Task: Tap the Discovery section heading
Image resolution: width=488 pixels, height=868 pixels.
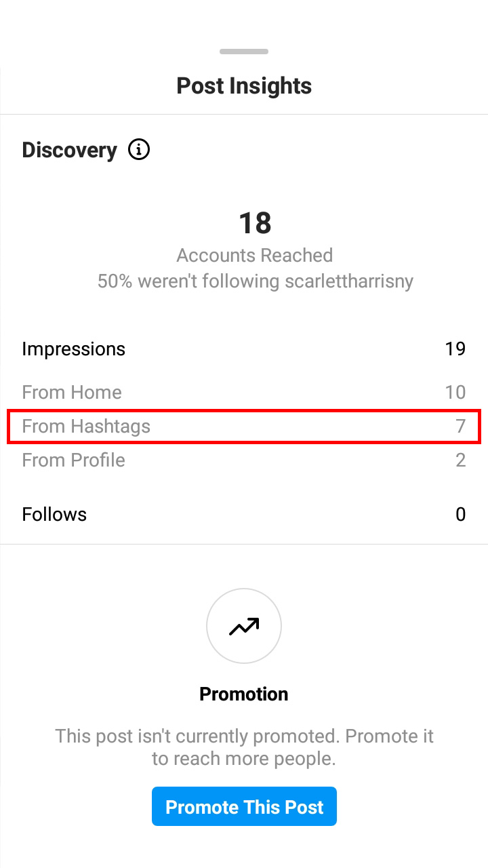Action: 69,150
